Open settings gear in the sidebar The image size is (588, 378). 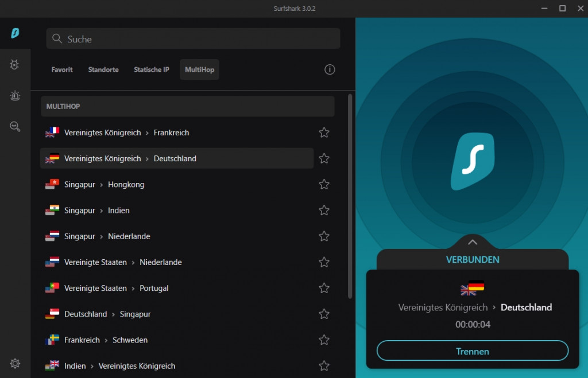point(15,364)
